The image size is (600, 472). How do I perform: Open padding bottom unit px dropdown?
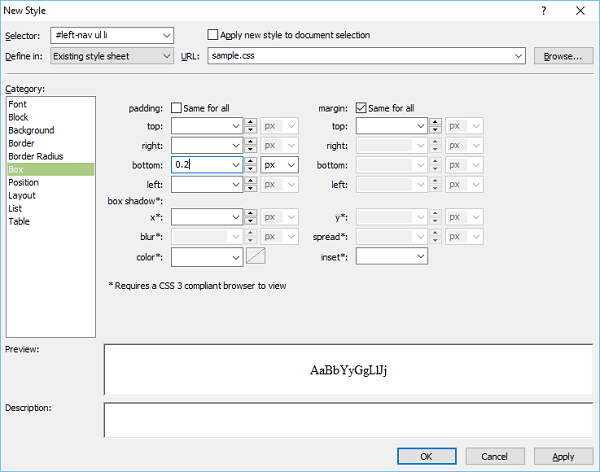[290, 165]
